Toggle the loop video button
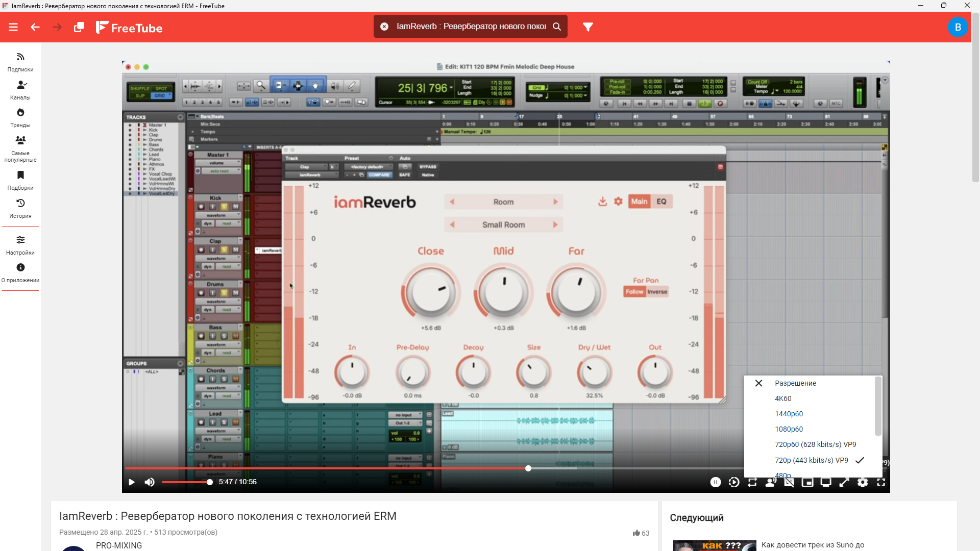 (752, 482)
